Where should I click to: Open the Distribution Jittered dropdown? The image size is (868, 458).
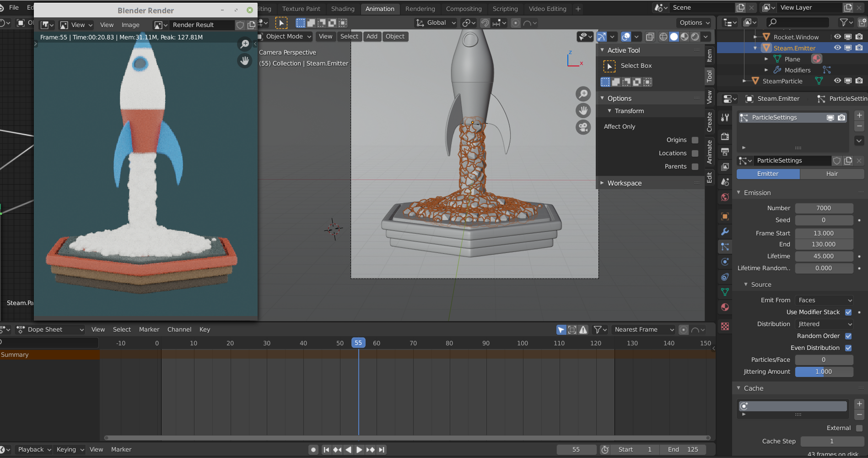pyautogui.click(x=824, y=324)
